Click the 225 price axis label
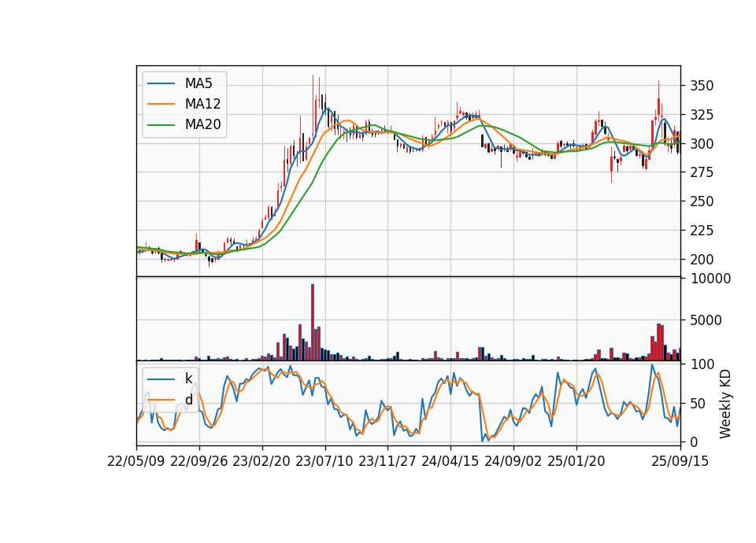This screenshot has width=756, height=543. (702, 231)
